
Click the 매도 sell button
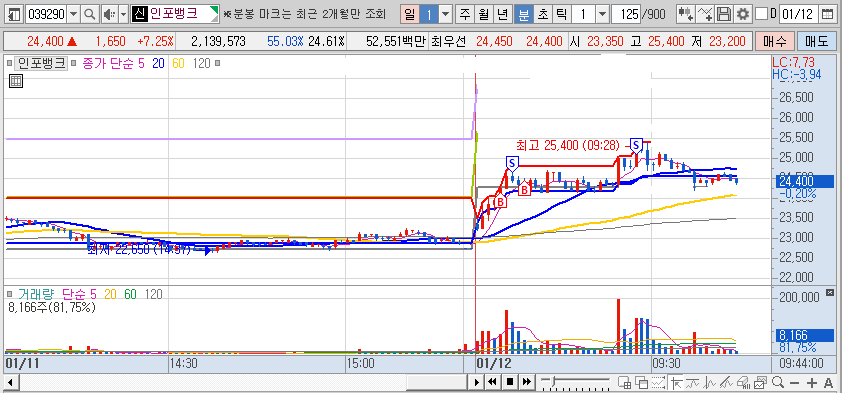[x=816, y=41]
